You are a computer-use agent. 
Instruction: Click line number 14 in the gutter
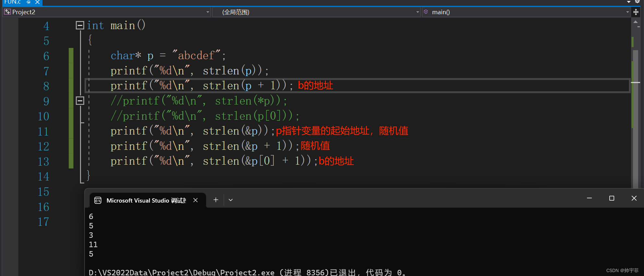click(x=43, y=177)
